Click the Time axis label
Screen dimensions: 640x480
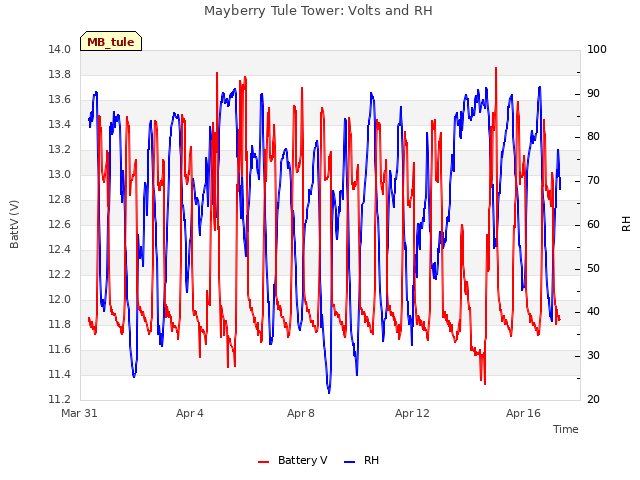566,429
